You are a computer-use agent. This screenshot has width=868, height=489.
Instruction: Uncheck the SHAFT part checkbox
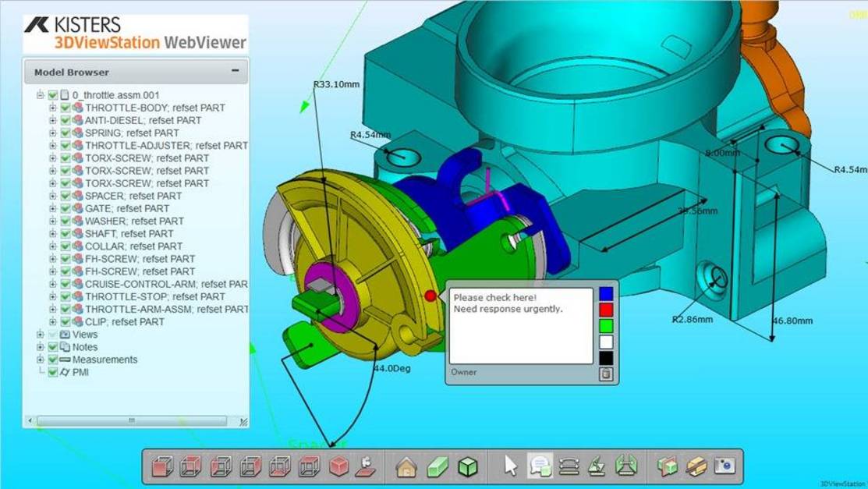(66, 234)
